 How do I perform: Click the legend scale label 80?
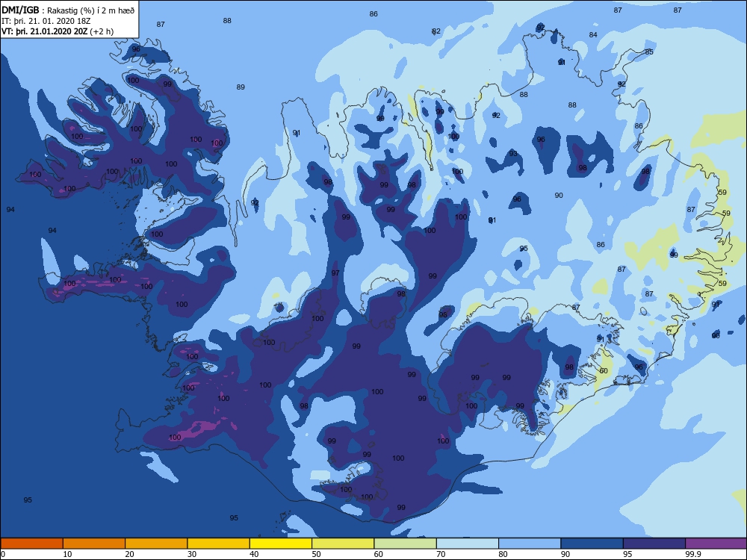503,554
